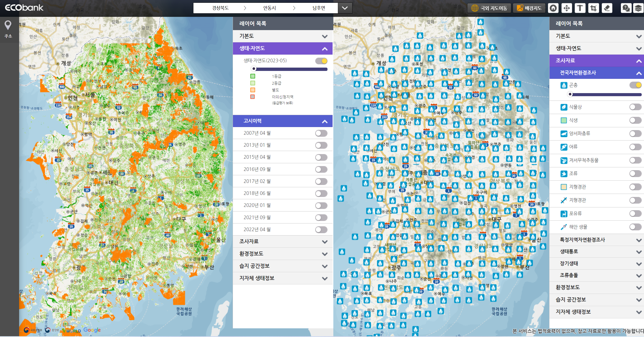
Task: Toggle on the 식물상 survey layer
Action: click(x=635, y=107)
